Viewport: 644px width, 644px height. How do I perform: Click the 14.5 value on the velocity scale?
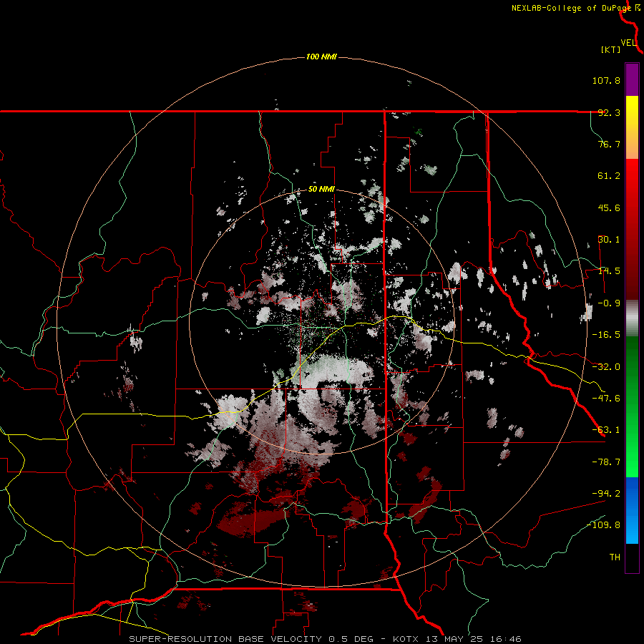(x=609, y=271)
